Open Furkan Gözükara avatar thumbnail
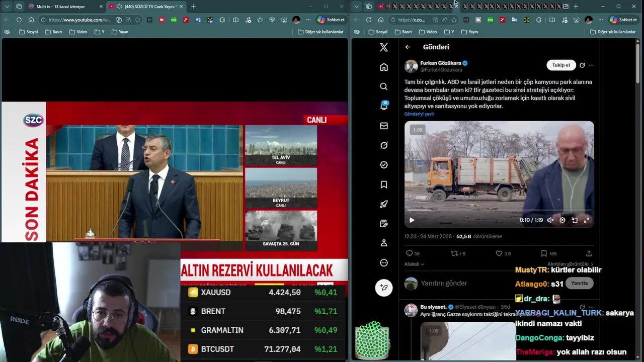The height and width of the screenshot is (362, 644). click(x=411, y=66)
